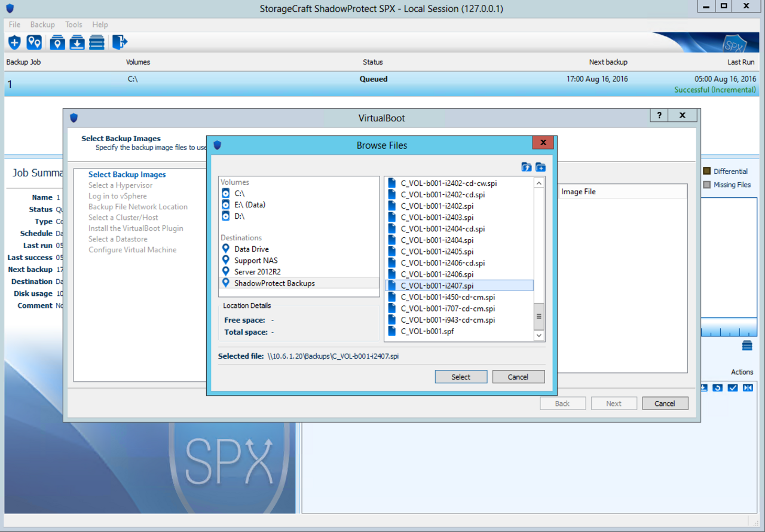Create a new folder in Browse Files

(541, 167)
